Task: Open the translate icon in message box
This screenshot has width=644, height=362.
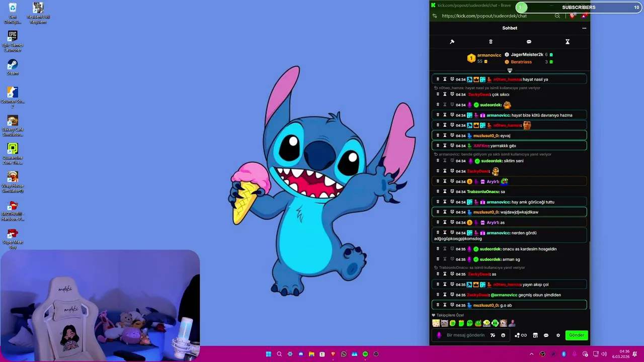Action: click(493, 335)
